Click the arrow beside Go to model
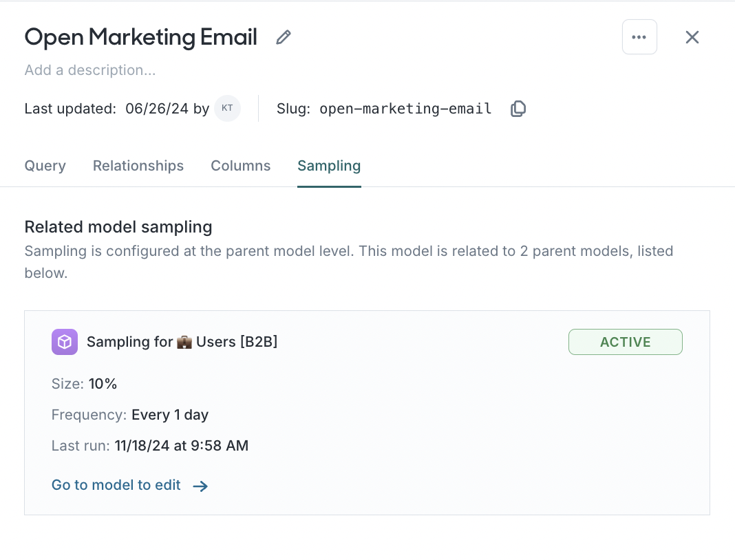 (200, 486)
